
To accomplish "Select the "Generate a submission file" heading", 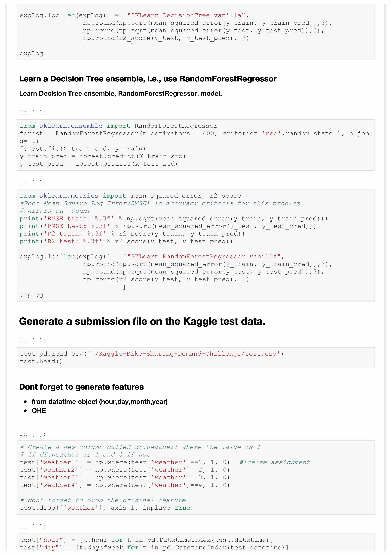I will click(x=142, y=322).
